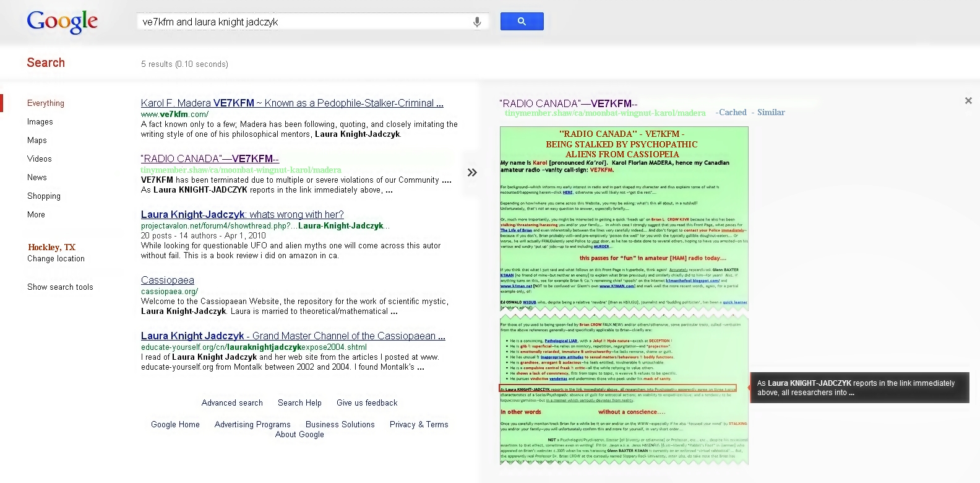Screen dimensions: 980x483
Task: Click cassiopaea.org/ URL text
Action: (170, 292)
